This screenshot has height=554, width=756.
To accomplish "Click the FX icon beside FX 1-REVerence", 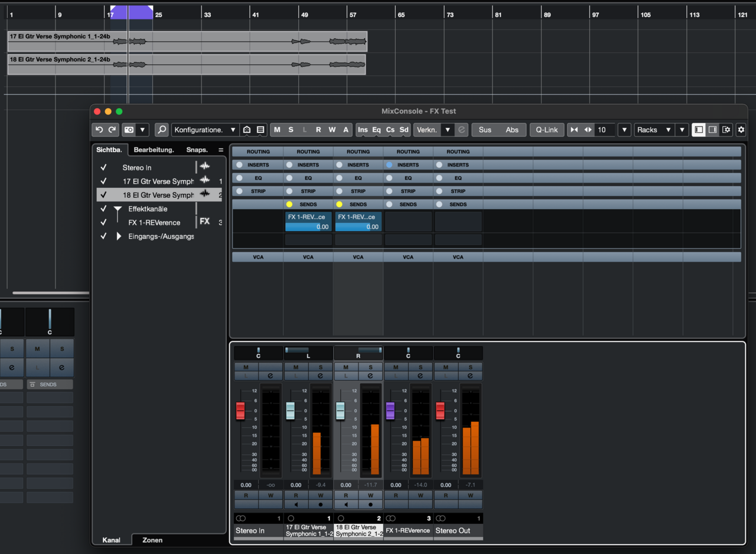I will pyautogui.click(x=204, y=221).
